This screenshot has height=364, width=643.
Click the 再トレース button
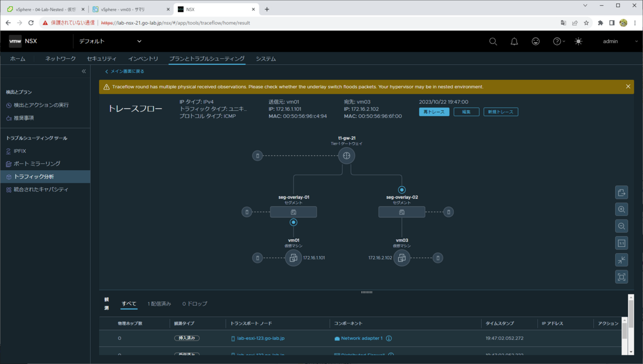434,112
